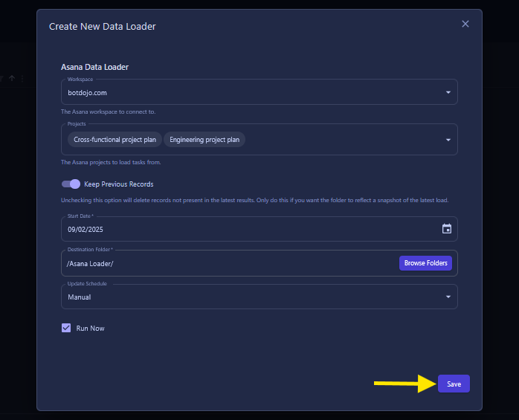The image size is (519, 420).
Task: Click the dimmed up-arrow icon behind the dialog
Action: click(x=12, y=78)
